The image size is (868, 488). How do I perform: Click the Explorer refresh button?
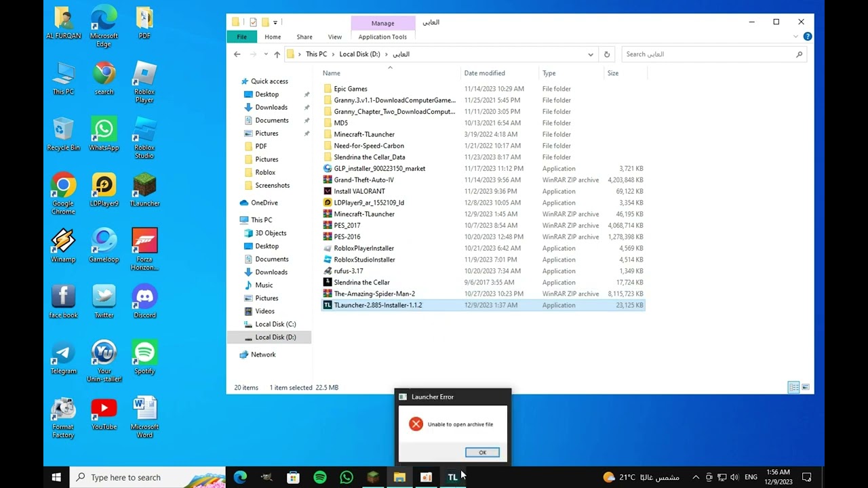click(607, 54)
